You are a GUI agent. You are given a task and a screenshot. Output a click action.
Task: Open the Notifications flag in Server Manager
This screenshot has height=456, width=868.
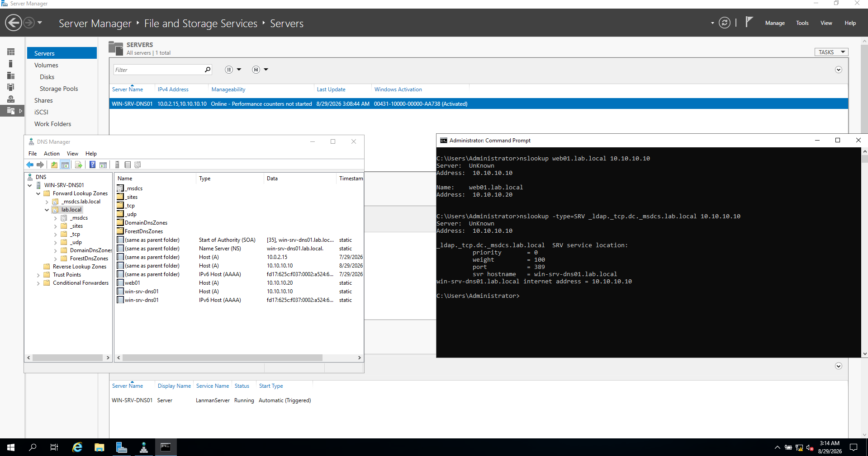[x=749, y=22]
